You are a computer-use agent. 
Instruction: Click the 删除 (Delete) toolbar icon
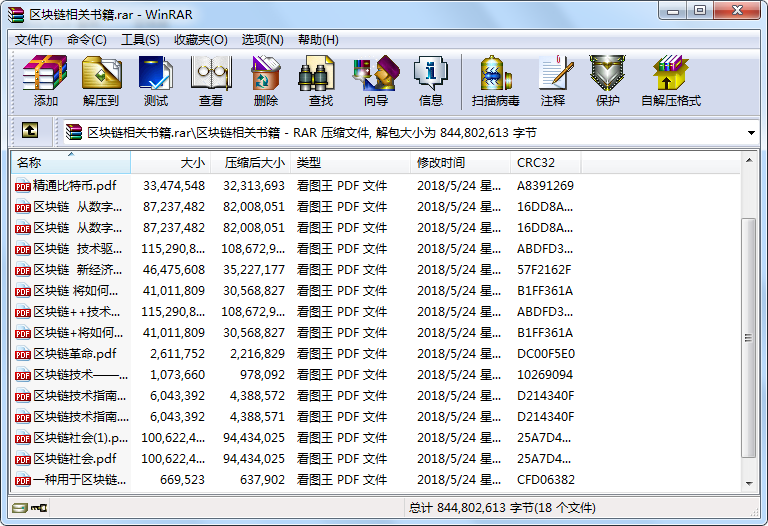pos(265,73)
